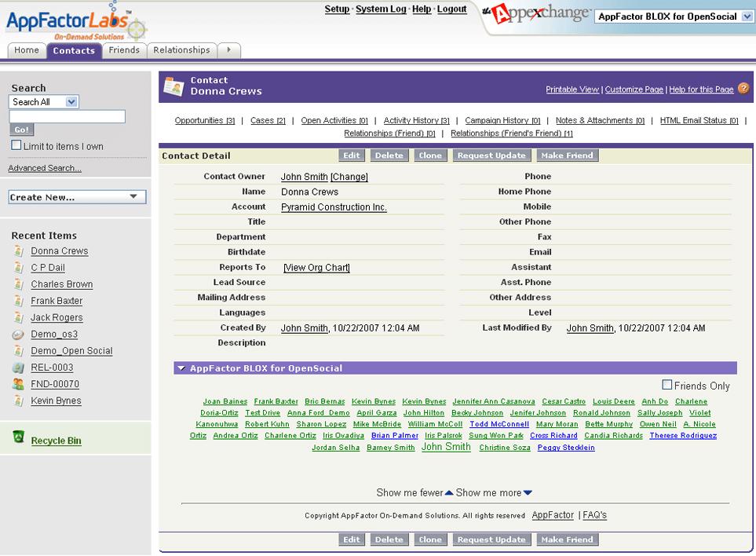Screen dimensions: 756x556
Task: Open the AppFactor BLOX app selector dropdown
Action: (746, 16)
